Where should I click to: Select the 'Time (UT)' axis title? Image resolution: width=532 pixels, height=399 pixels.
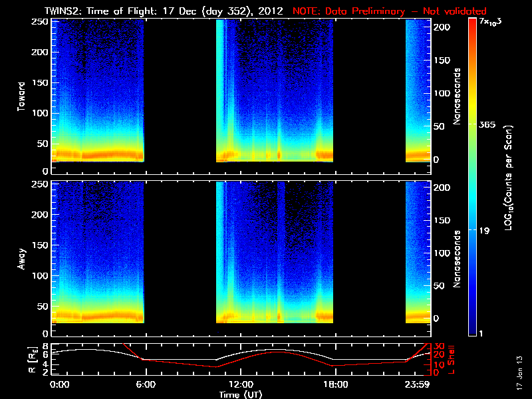click(241, 394)
